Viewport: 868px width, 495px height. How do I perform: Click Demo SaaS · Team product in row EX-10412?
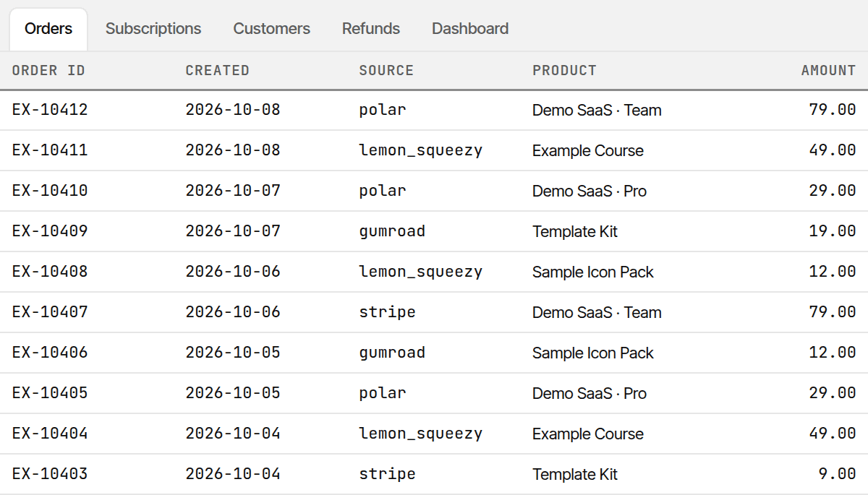pos(597,110)
